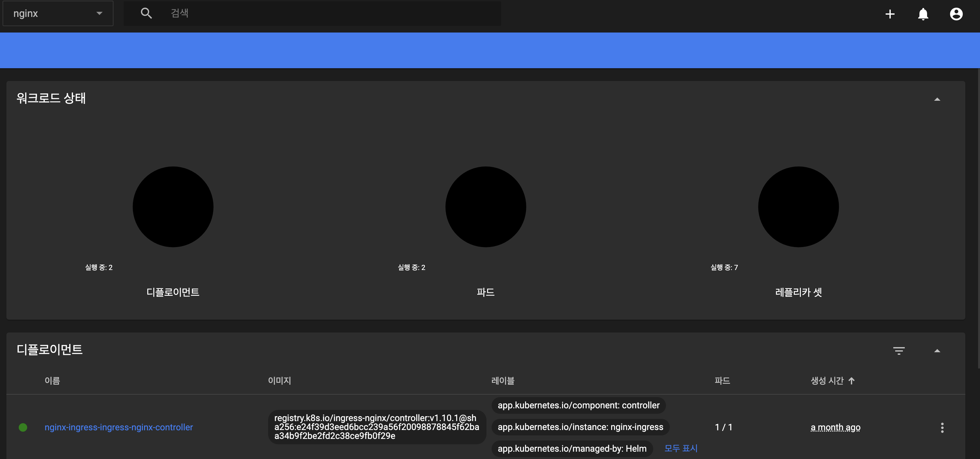Image resolution: width=980 pixels, height=459 pixels.
Task: Open the nginx namespace dropdown
Action: point(58,13)
